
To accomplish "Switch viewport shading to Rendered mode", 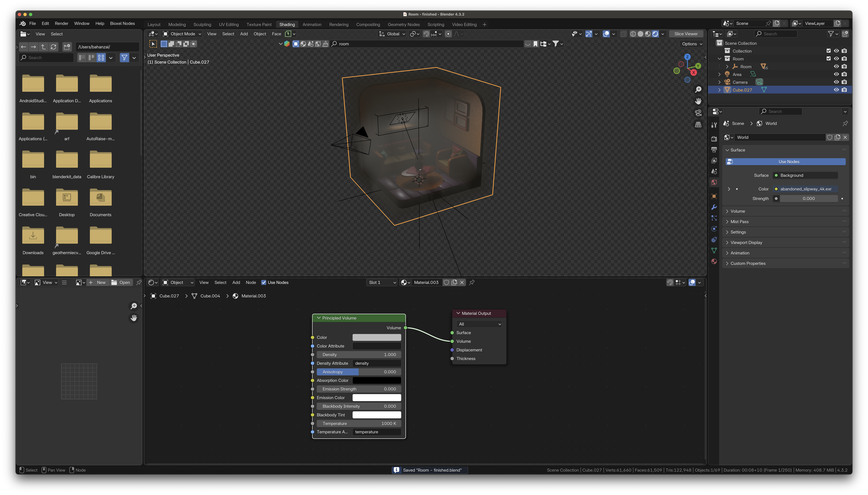I will (655, 34).
